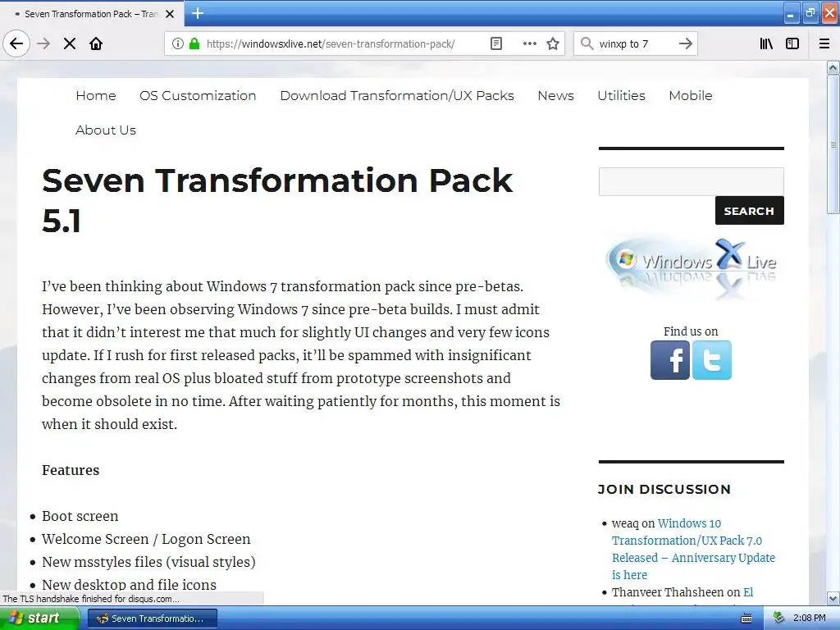
Task: Visit the site's Facebook page
Action: pyautogui.click(x=669, y=360)
